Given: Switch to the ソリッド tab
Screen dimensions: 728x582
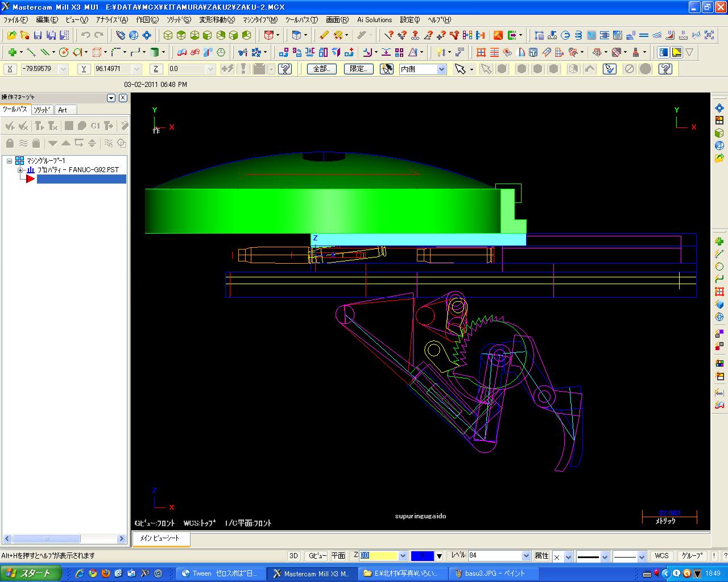Looking at the screenshot, I should coord(42,110).
